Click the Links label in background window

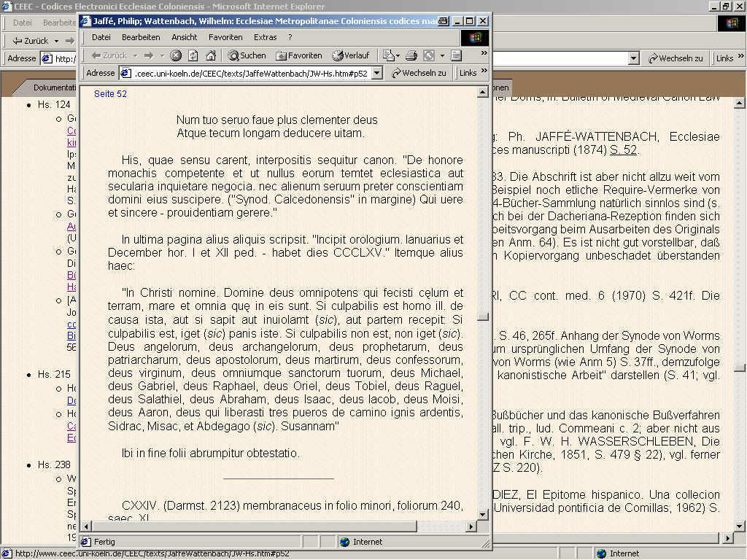[x=724, y=58]
